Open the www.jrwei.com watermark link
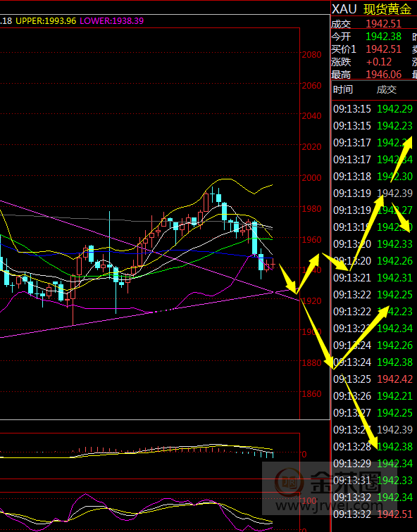Screen dimensions: 417x532 pos(329,506)
